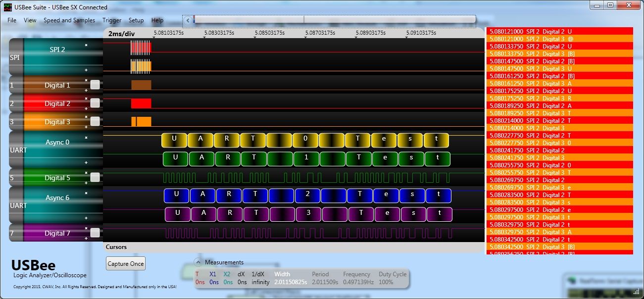Click the Cursors bar below waveforms
The image size is (644, 299).
click(x=294, y=247)
